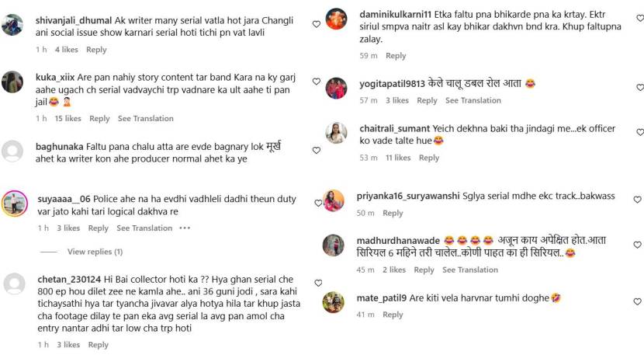Like chetan_230124's comment heart

pos(318,283)
